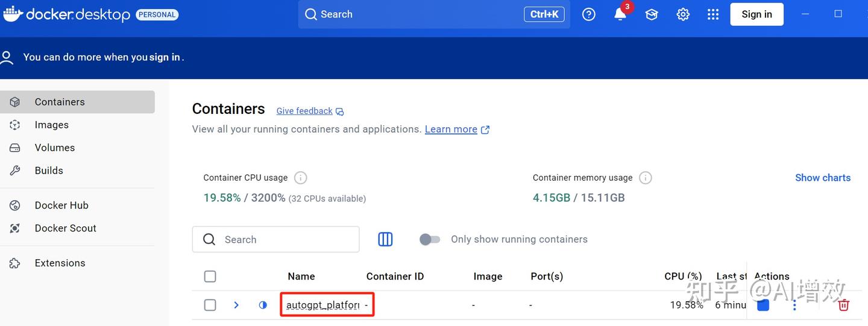Open the Learning center graduation cap icon

coord(652,14)
